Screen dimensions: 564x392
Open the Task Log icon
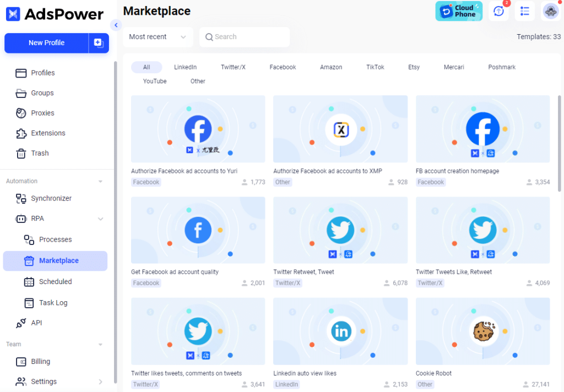[x=29, y=303]
